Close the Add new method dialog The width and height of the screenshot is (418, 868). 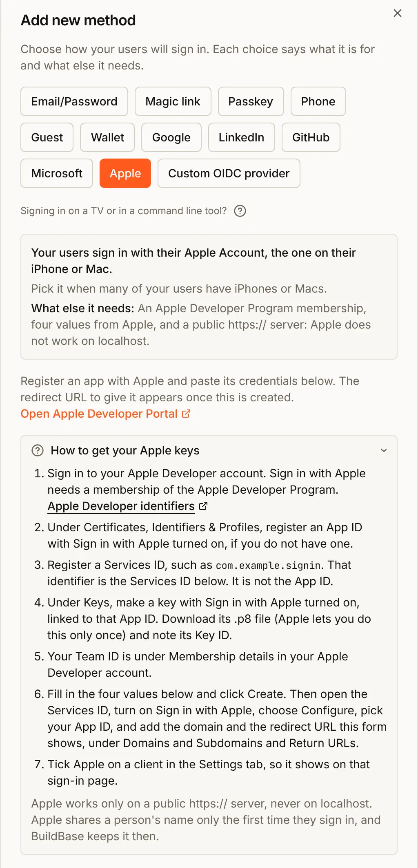[398, 13]
